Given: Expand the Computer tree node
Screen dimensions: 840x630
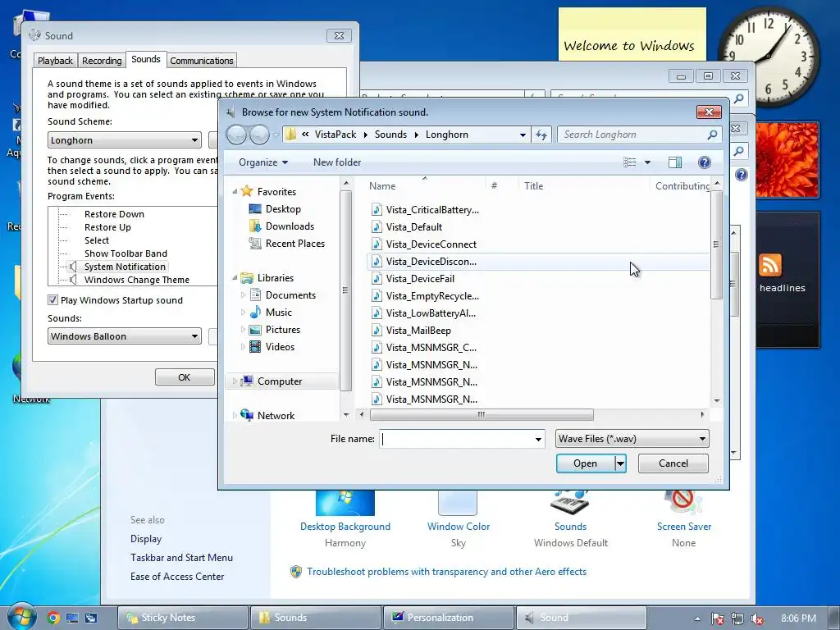Looking at the screenshot, I should tap(235, 381).
